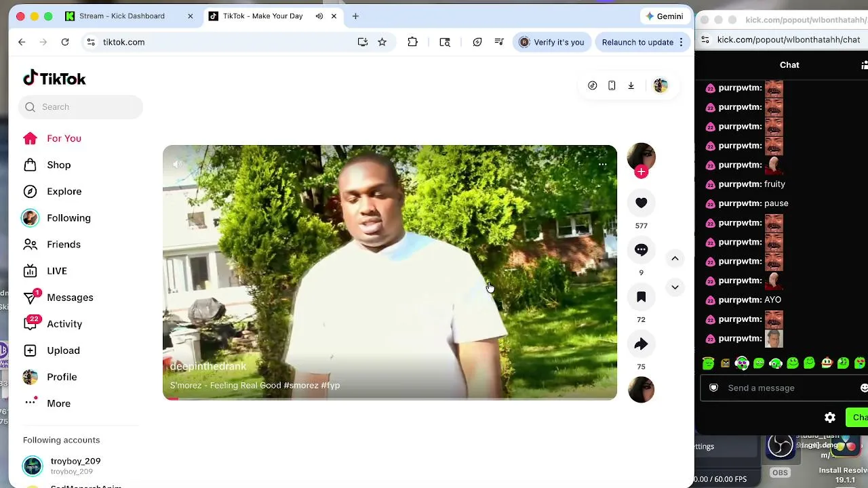
Task: Open the spinning sound disc below share
Action: [x=641, y=390]
